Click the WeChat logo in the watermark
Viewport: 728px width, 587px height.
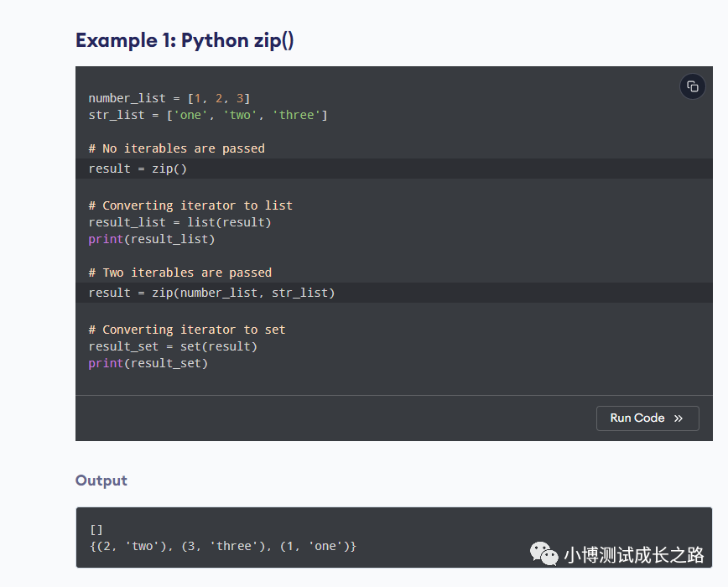[x=543, y=553]
